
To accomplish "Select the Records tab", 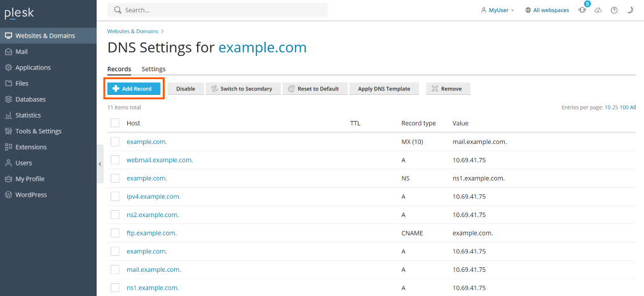I will [119, 69].
